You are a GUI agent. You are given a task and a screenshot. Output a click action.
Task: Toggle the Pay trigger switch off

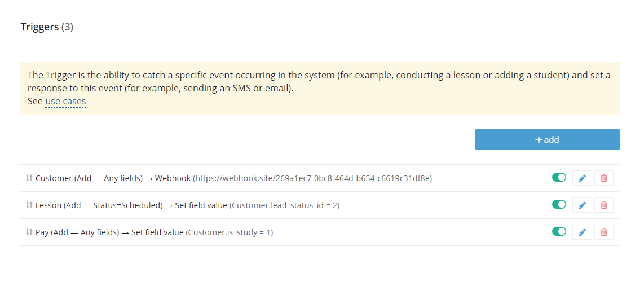(559, 231)
